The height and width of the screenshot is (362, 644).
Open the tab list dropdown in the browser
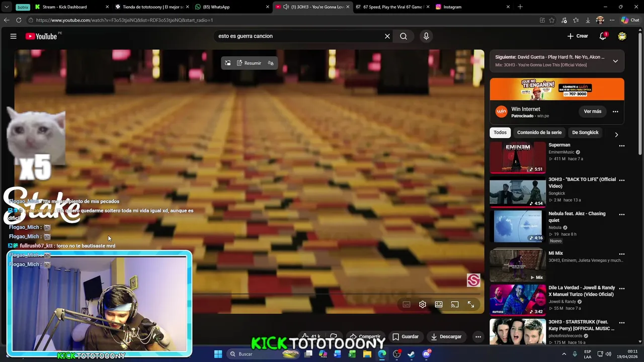pyautogui.click(x=7, y=7)
